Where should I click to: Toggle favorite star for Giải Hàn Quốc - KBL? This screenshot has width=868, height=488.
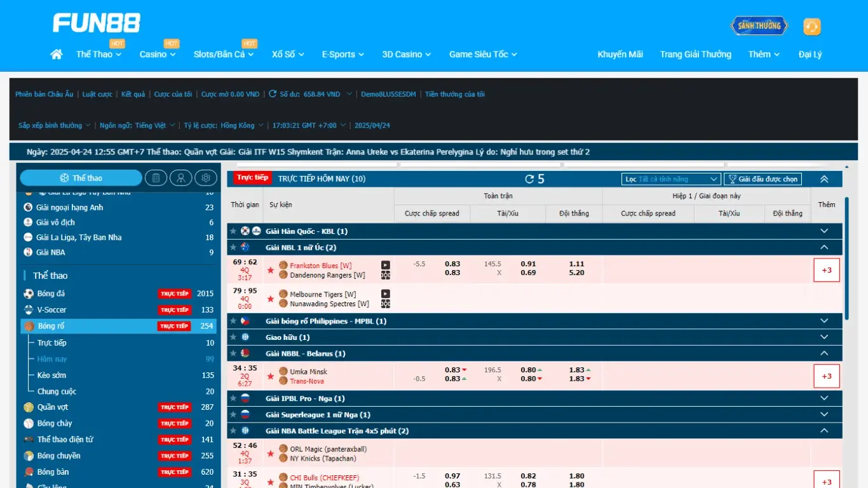point(233,231)
